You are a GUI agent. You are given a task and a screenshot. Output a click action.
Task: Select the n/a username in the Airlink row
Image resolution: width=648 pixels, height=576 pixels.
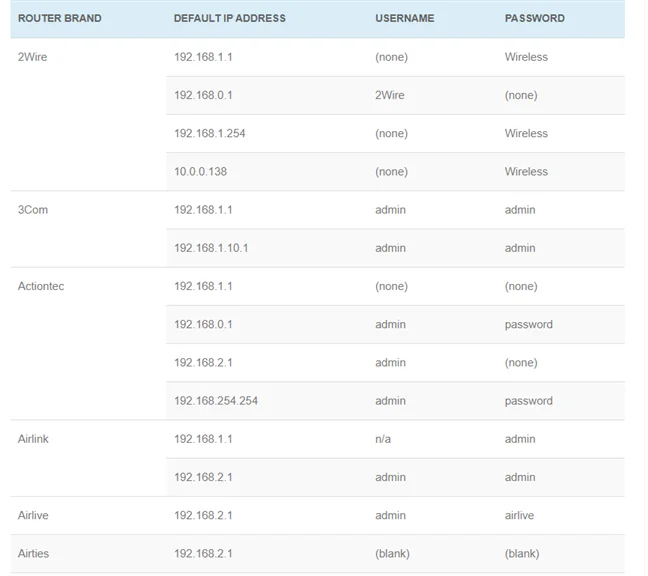[x=383, y=439]
